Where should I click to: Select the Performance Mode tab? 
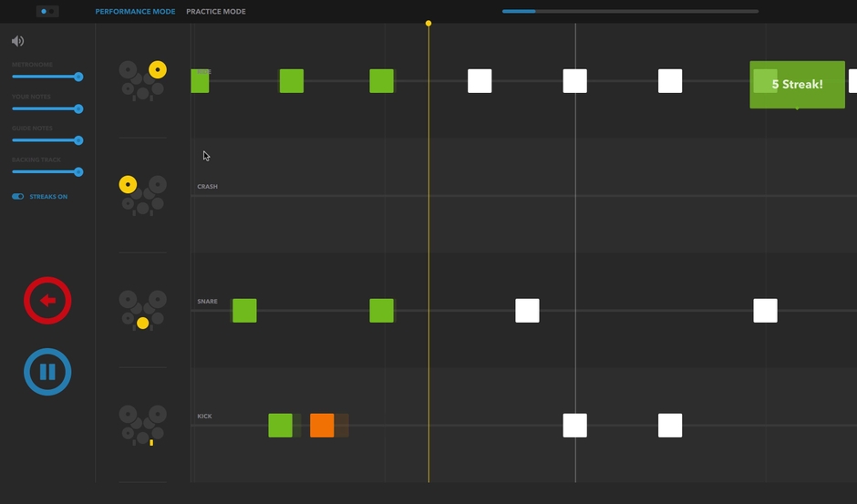(135, 12)
